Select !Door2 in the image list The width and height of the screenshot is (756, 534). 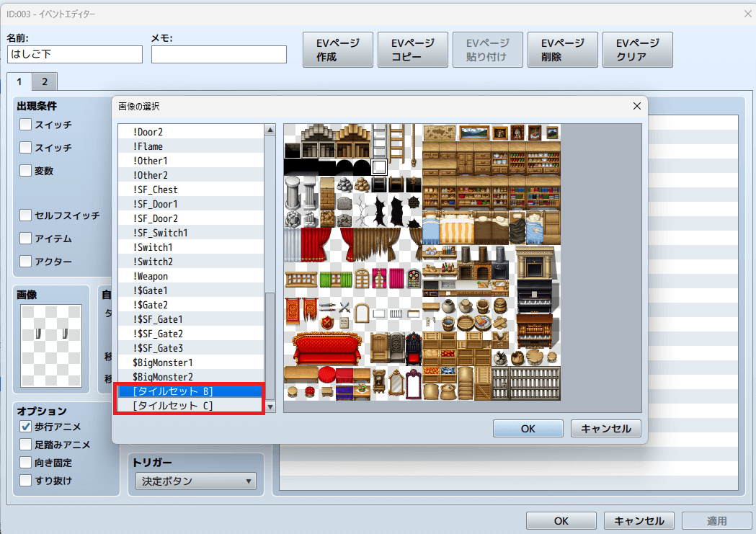tap(191, 132)
